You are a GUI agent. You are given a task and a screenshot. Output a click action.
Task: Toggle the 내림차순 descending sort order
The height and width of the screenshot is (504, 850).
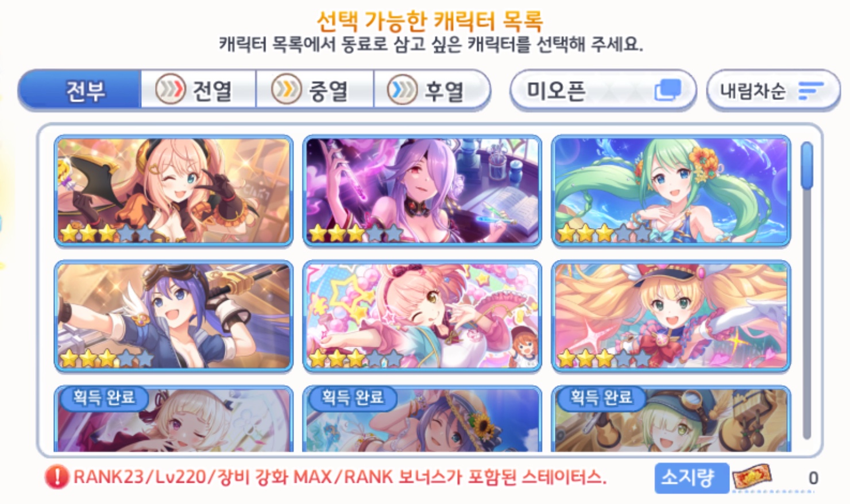coord(773,90)
